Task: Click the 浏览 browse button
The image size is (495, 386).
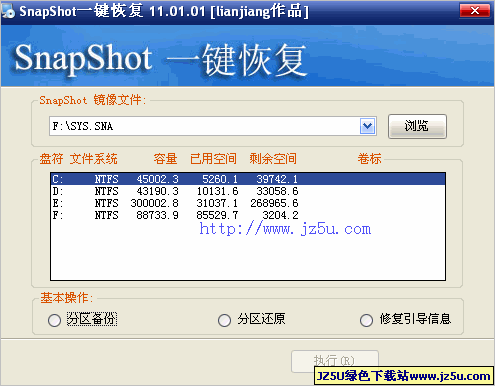Action: click(x=417, y=126)
